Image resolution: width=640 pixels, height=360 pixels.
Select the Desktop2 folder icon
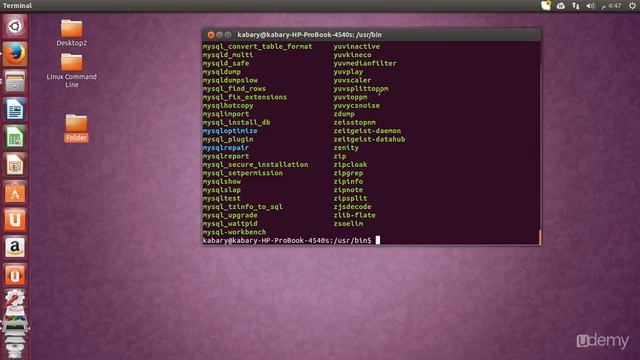72,33
